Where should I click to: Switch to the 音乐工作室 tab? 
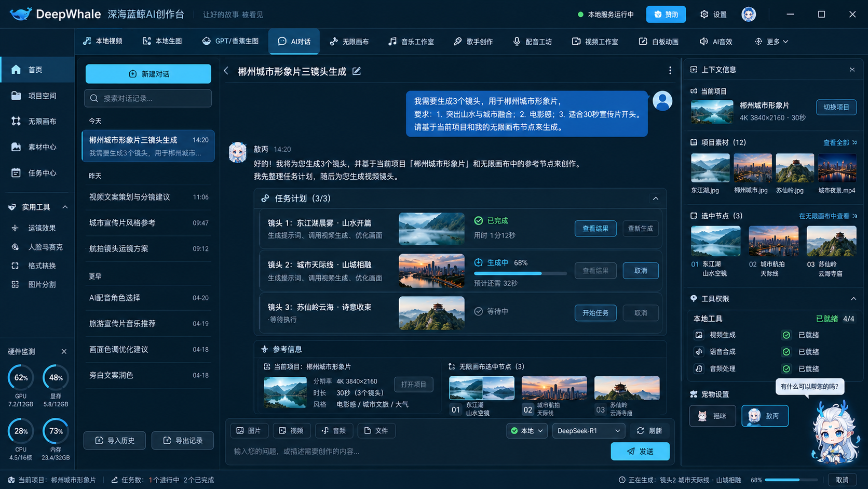pos(411,42)
